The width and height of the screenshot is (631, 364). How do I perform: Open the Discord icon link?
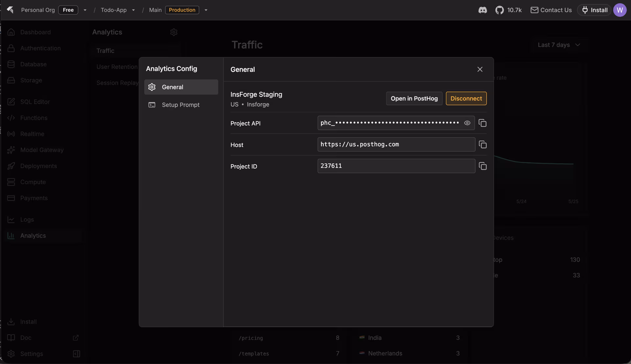(482, 10)
